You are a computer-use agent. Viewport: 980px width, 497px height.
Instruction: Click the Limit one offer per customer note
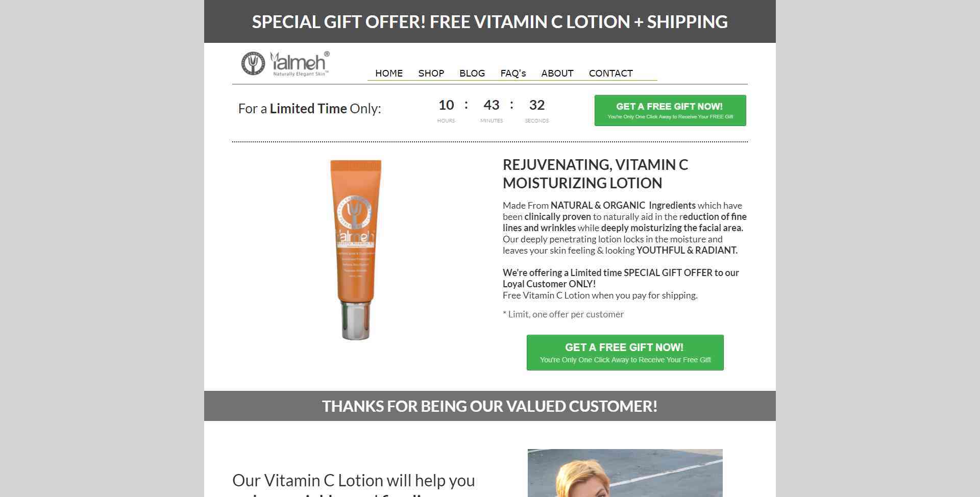coord(563,314)
